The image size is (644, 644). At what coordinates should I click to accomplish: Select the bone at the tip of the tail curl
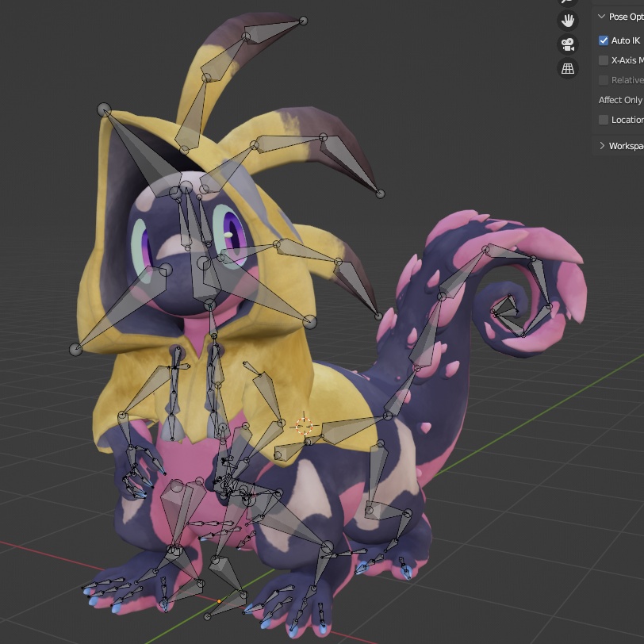504,305
